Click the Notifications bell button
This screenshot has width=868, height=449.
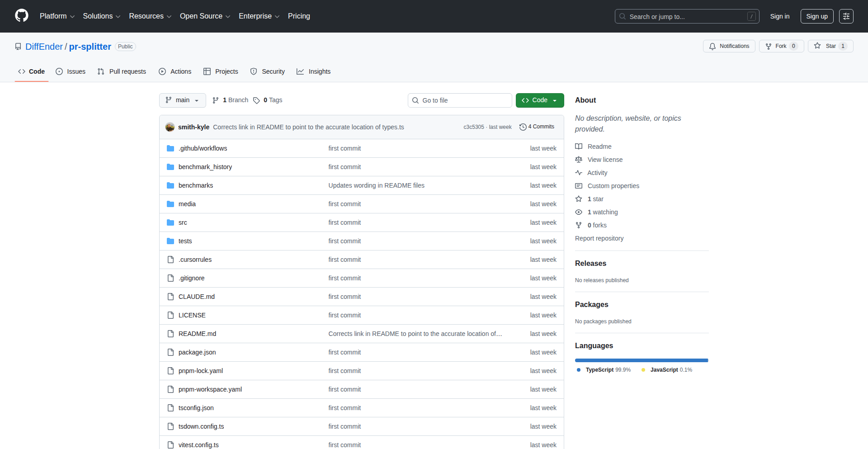[x=729, y=46]
